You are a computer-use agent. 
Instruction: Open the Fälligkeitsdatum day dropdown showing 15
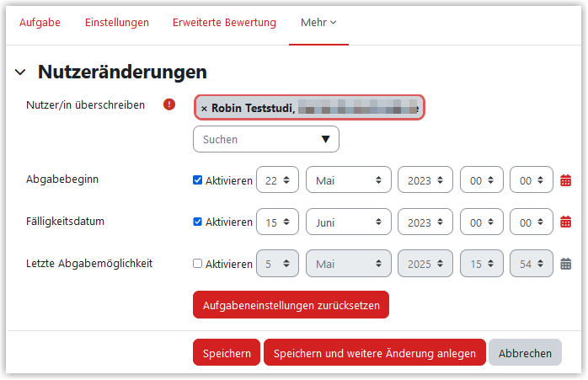pos(277,222)
